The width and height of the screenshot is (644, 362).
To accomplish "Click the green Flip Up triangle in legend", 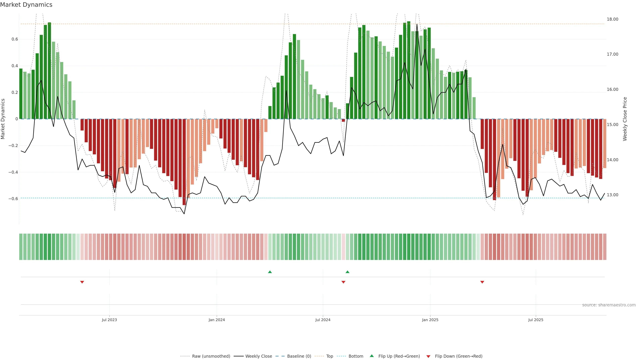I will point(371,356).
